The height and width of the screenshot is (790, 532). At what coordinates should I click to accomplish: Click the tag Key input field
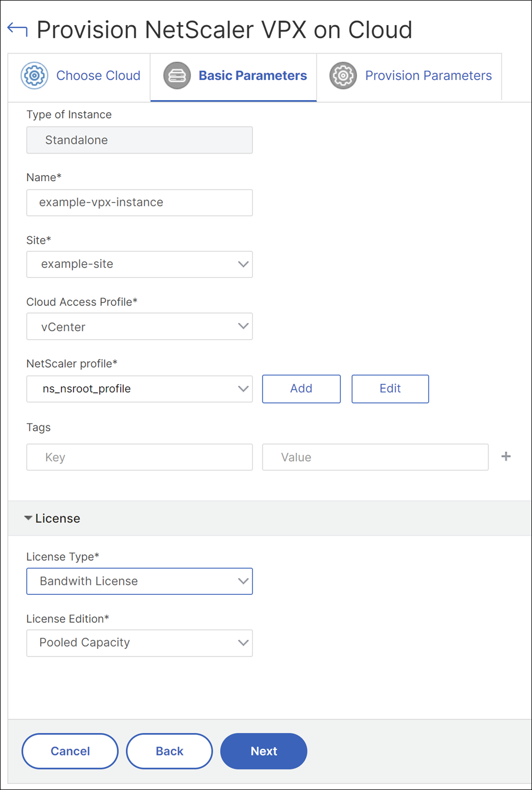point(140,457)
